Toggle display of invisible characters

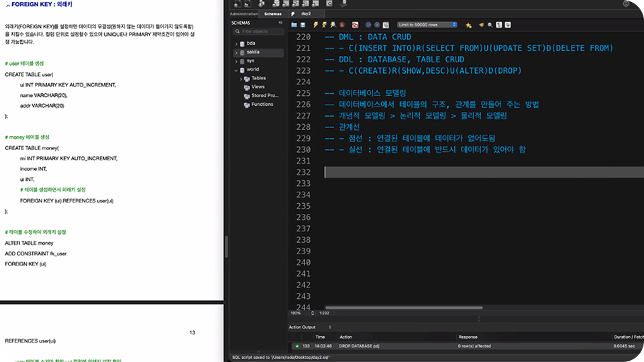click(x=499, y=25)
